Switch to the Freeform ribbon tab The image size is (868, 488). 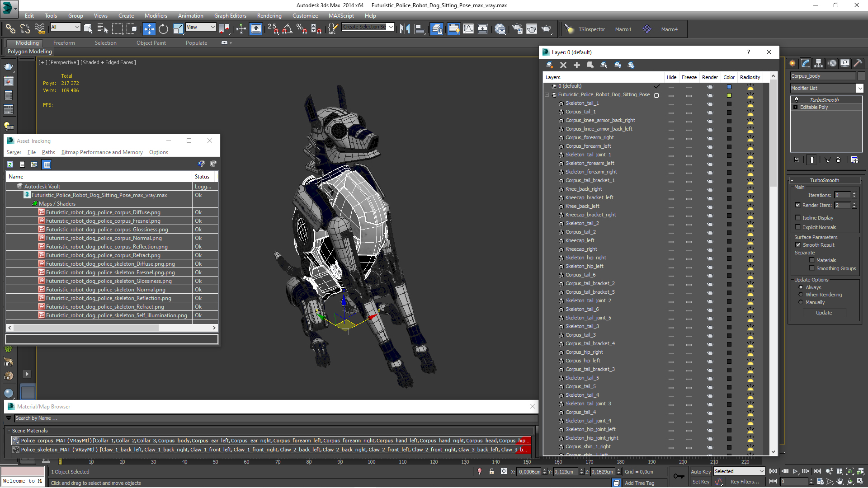coord(64,43)
